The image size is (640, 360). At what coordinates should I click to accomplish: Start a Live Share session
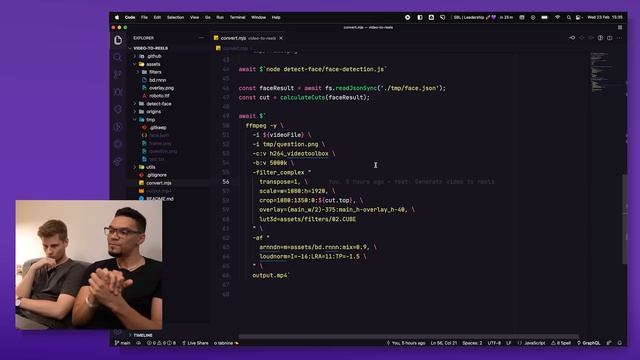tap(195, 343)
